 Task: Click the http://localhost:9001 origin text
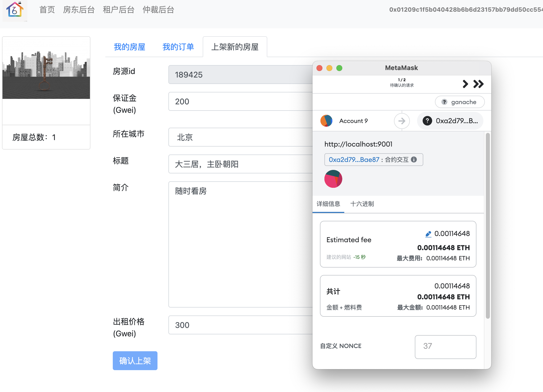coord(358,144)
